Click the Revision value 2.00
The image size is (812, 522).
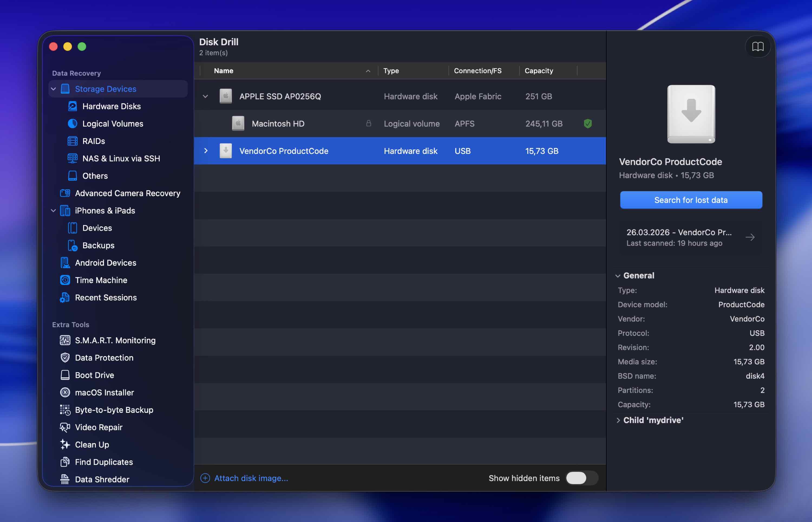coord(757,348)
